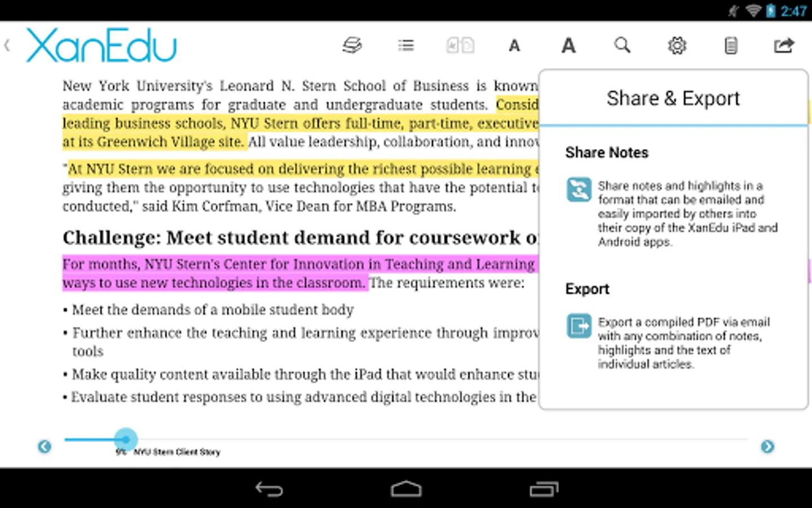Tap bullet 'Evaluate student responses' line
Image resolution: width=812 pixels, height=508 pixels.
pyautogui.click(x=300, y=397)
